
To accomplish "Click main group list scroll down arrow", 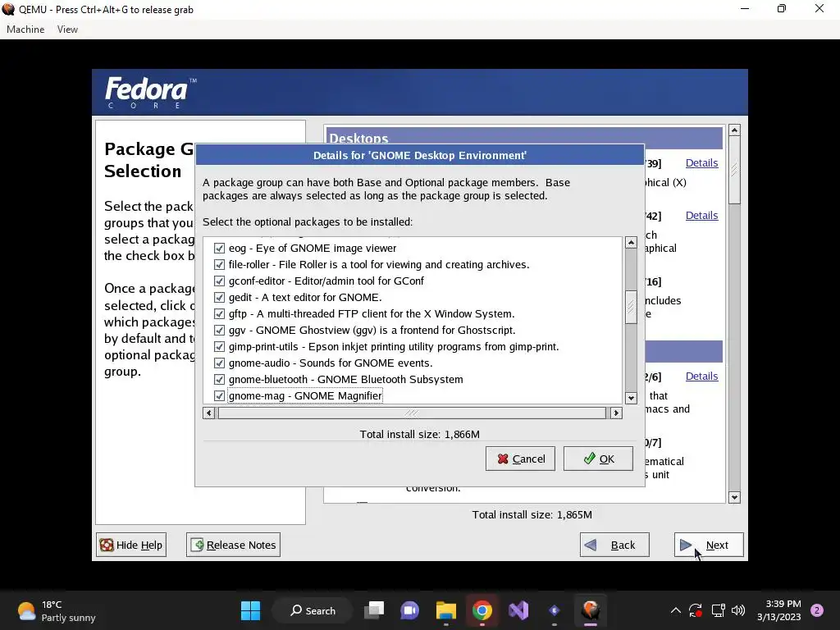I will click(x=734, y=497).
